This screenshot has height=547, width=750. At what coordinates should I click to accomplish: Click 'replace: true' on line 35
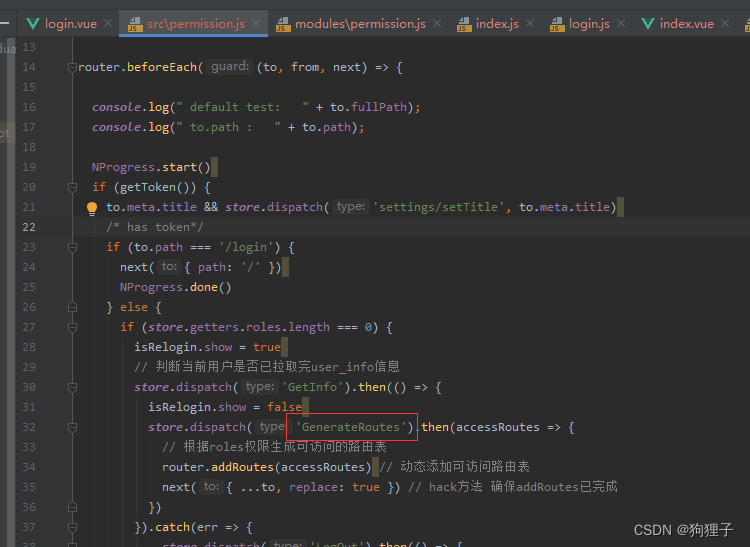pyautogui.click(x=334, y=487)
